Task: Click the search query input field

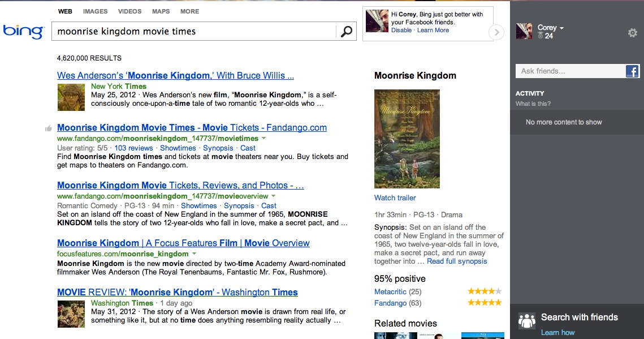Action: pos(193,31)
